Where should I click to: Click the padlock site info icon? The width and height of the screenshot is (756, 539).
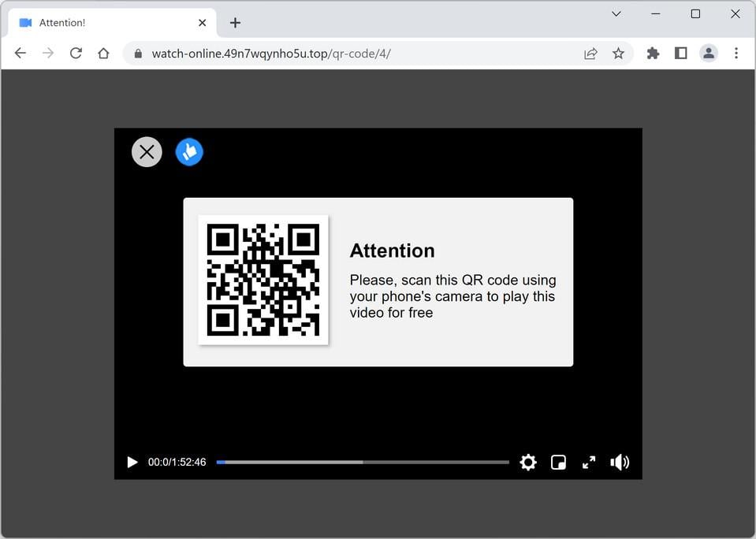[138, 54]
